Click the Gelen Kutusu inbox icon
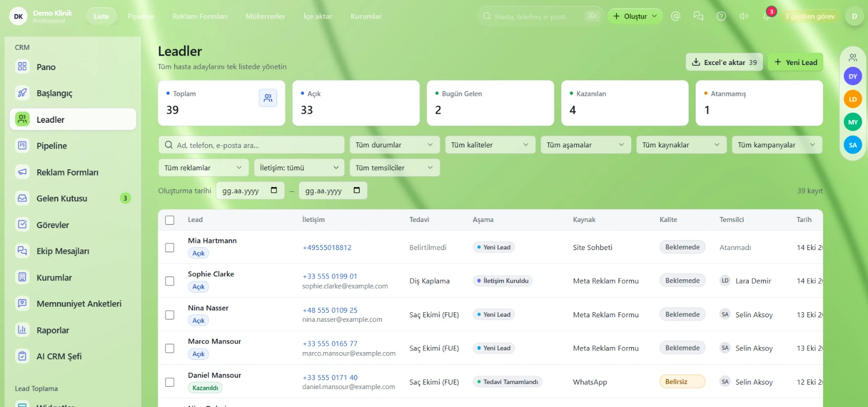 point(22,198)
